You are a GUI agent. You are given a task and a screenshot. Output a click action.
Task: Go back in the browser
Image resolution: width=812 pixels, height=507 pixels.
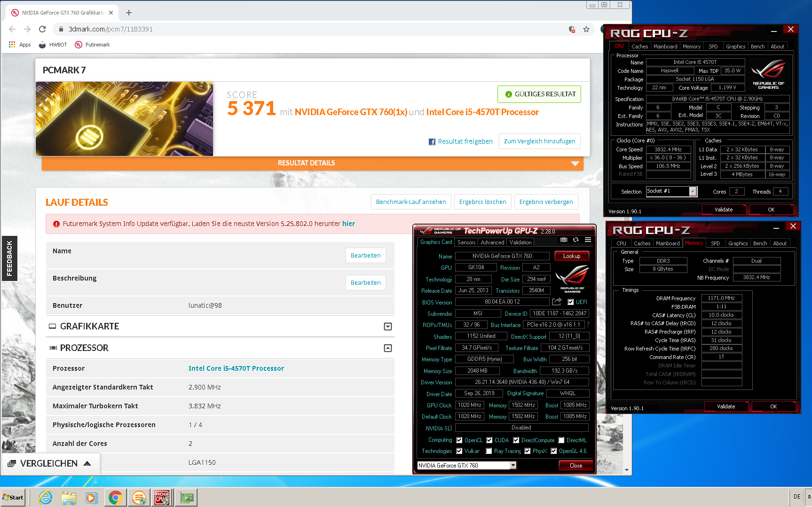pyautogui.click(x=12, y=29)
